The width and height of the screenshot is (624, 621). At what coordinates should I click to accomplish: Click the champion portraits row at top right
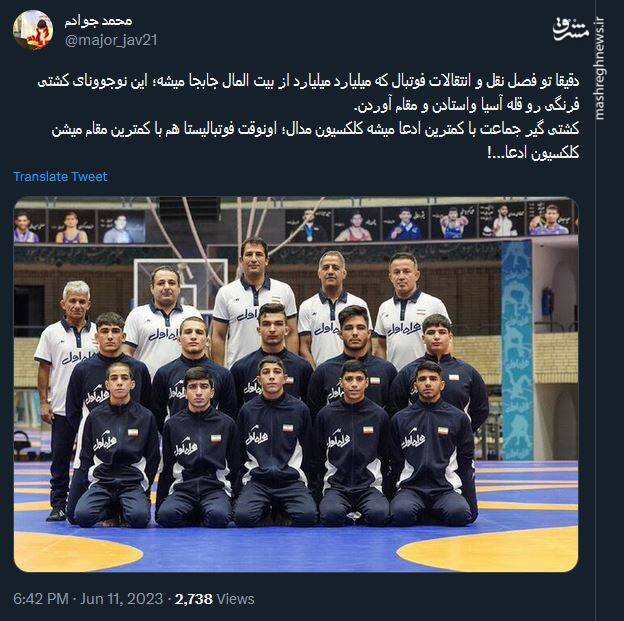click(431, 223)
